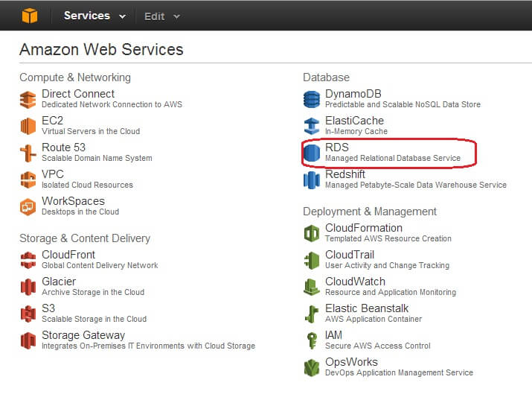This screenshot has width=532, height=400.
Task: Open the Edit menu
Action: (162, 16)
